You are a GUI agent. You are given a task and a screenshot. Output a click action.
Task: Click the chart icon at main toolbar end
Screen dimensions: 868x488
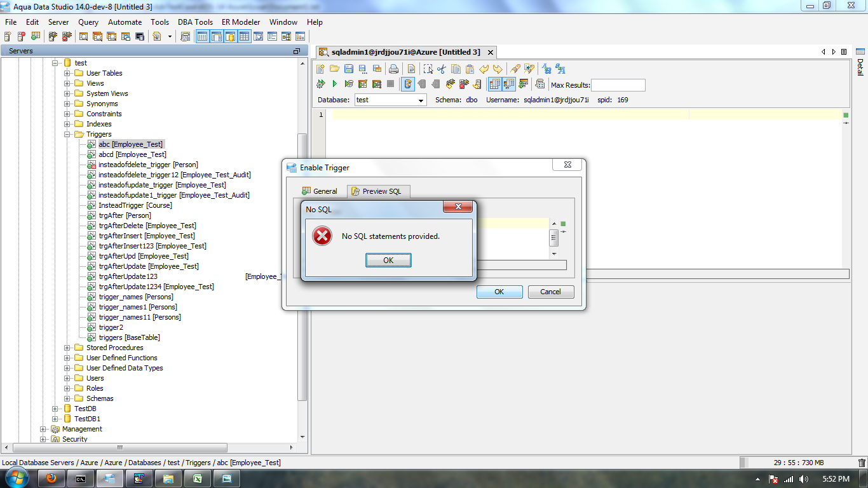pos(300,36)
